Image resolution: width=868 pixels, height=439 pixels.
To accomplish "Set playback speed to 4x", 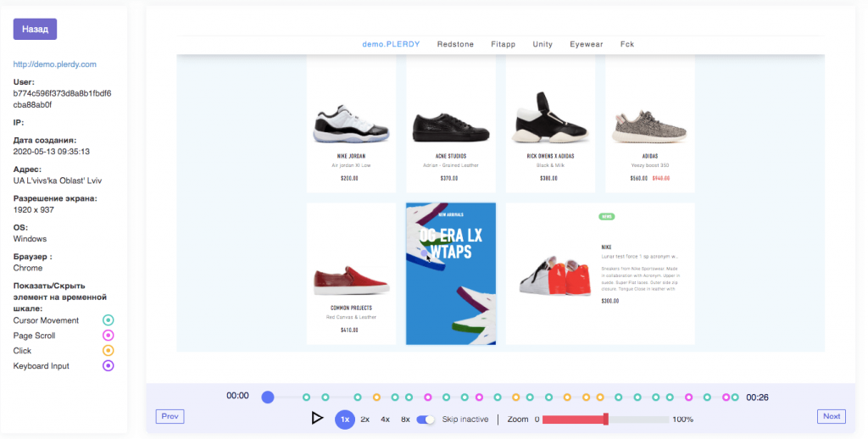I will (385, 419).
